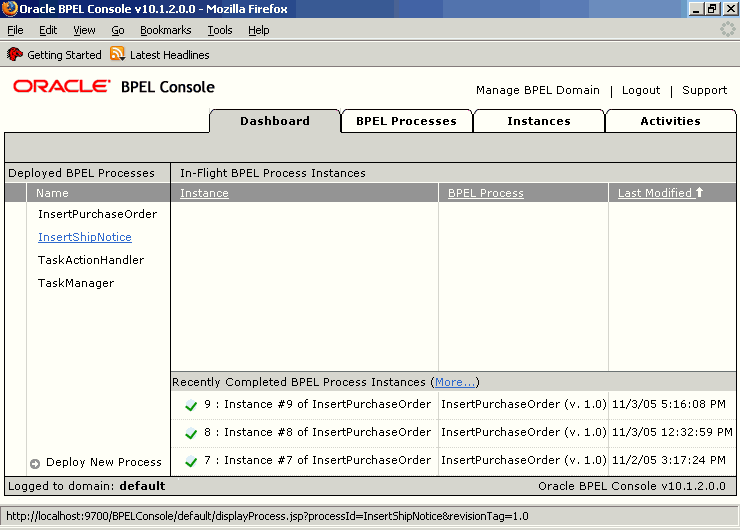
Task: Click the Oracle logo
Action: pyautogui.click(x=61, y=86)
